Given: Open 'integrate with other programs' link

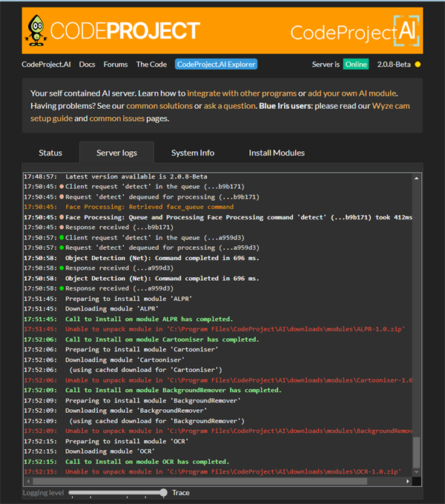Looking at the screenshot, I should pyautogui.click(x=242, y=93).
